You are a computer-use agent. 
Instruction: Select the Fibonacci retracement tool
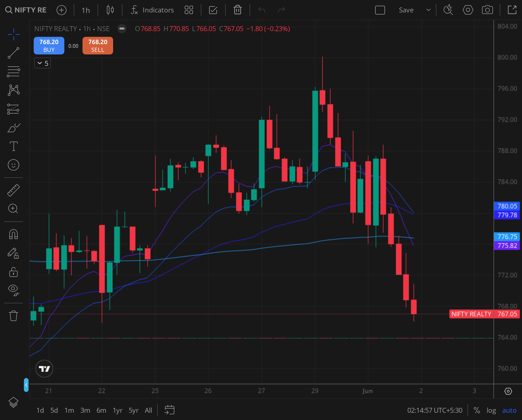point(13,72)
